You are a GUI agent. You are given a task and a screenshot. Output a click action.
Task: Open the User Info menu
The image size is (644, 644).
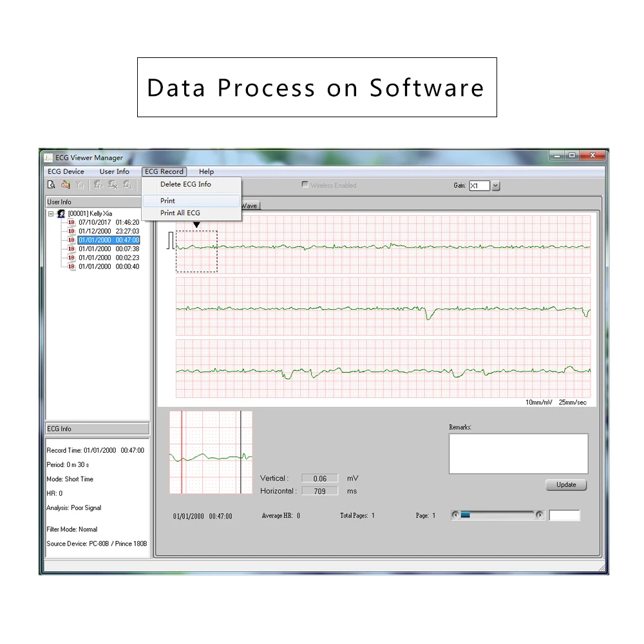click(x=114, y=172)
